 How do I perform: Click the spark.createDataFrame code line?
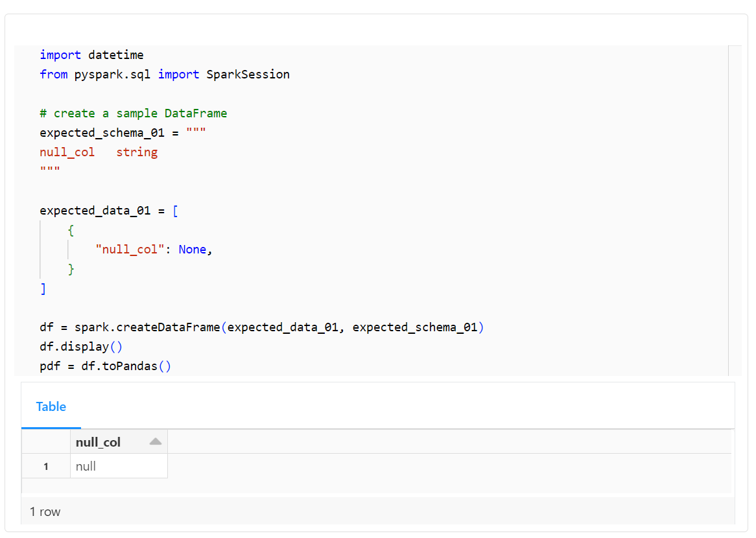pos(261,327)
